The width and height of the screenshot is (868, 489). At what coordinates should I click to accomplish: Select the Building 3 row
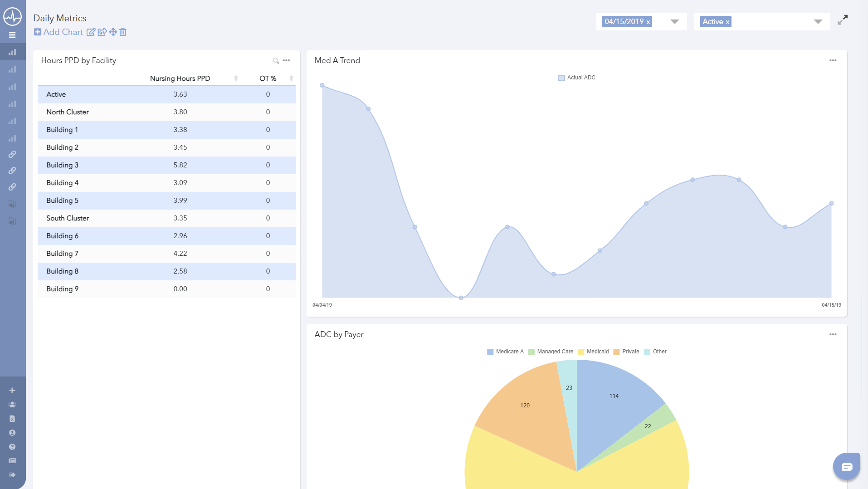[x=166, y=165]
